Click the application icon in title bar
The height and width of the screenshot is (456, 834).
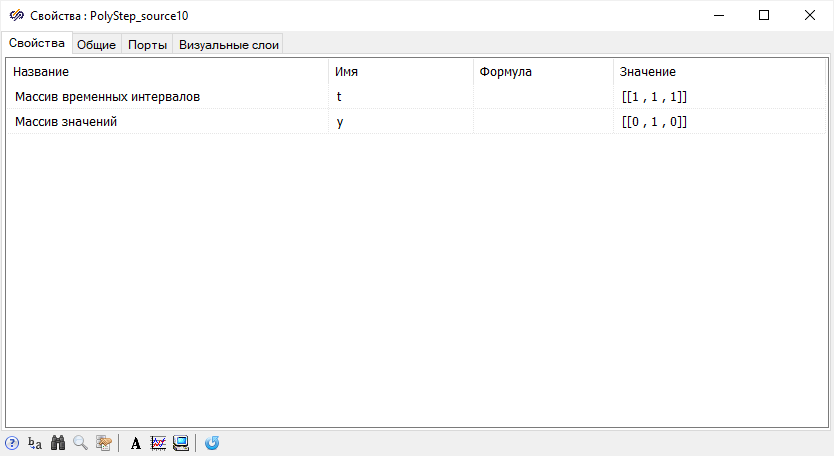click(16, 16)
